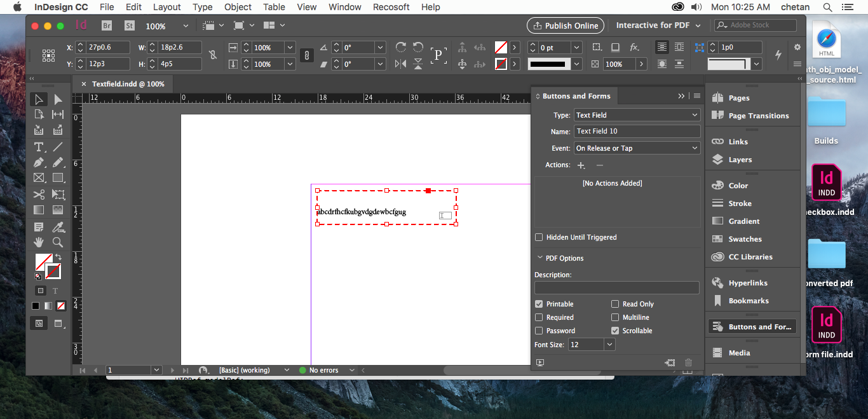This screenshot has height=419, width=868.
Task: Enable the Multiline option
Action: click(x=615, y=317)
